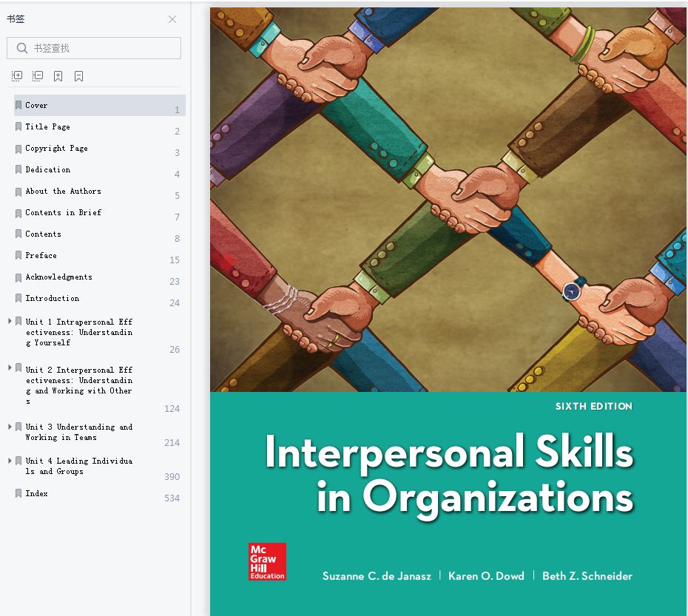
Task: Click the magnifier icon in bookmark search
Action: pyautogui.click(x=22, y=48)
